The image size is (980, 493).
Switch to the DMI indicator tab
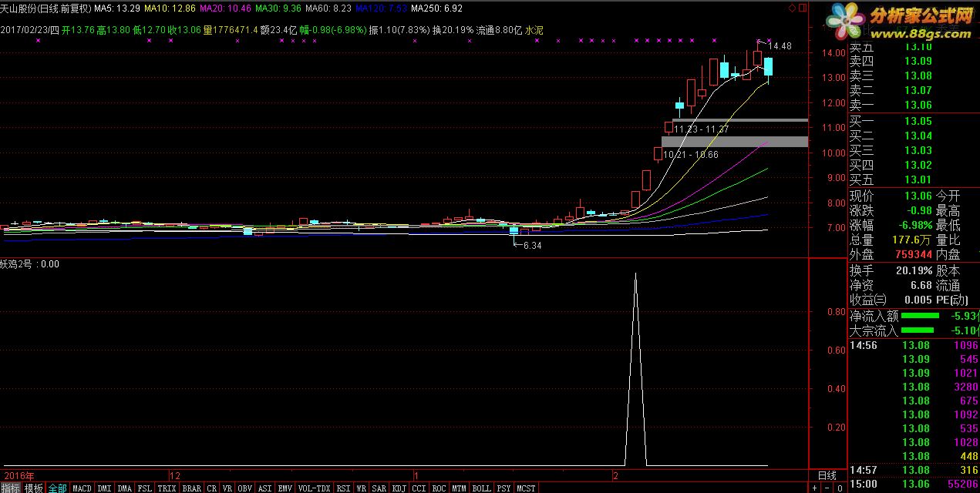(104, 488)
